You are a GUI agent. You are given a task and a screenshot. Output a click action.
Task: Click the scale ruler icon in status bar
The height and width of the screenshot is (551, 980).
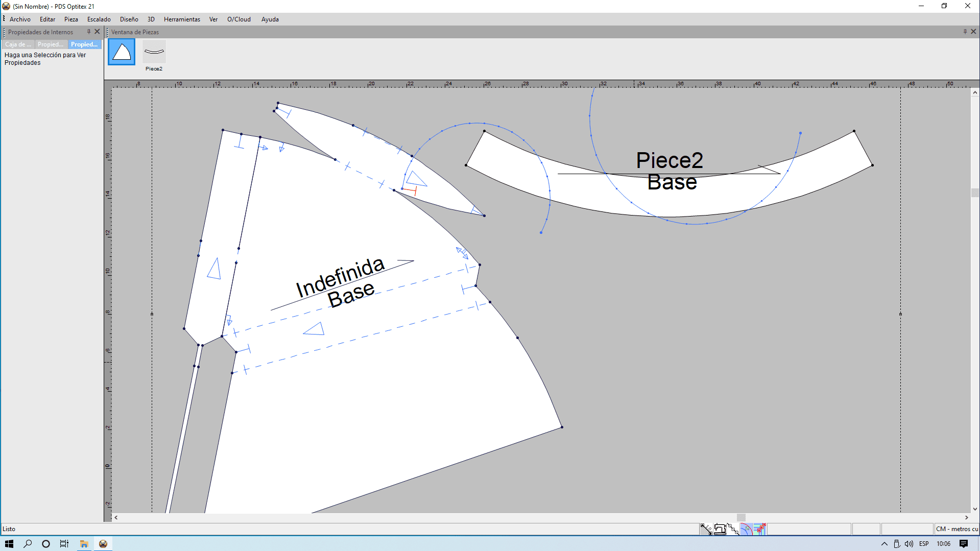pyautogui.click(x=706, y=529)
